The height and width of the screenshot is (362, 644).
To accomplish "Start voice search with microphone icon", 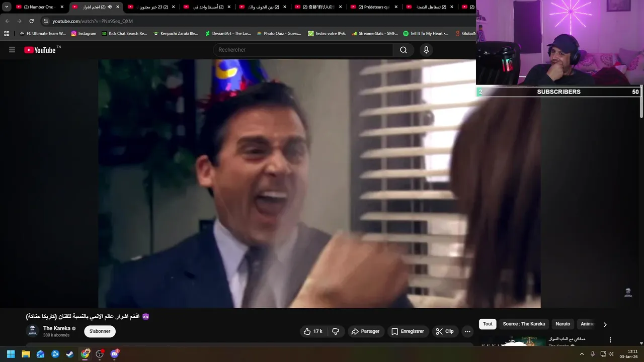I will [426, 50].
